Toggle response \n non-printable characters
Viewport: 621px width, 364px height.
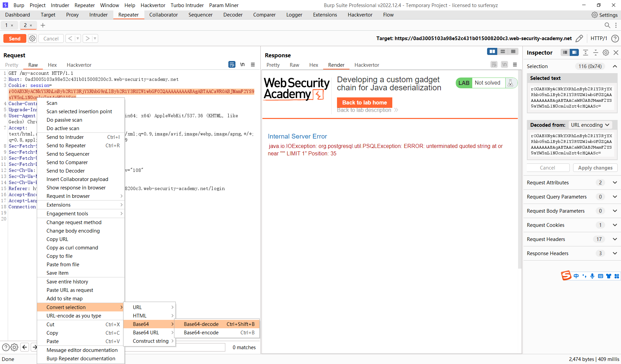point(504,64)
